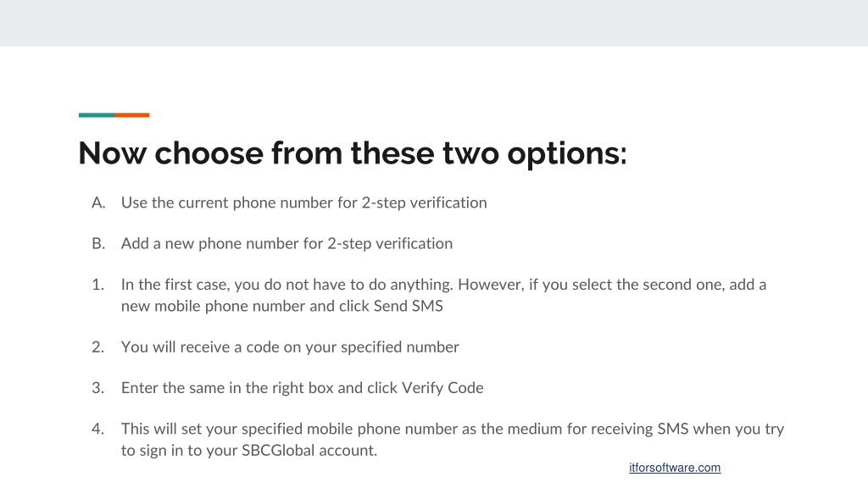
Task: Select the orange segment of the accent bar
Action: tap(131, 115)
